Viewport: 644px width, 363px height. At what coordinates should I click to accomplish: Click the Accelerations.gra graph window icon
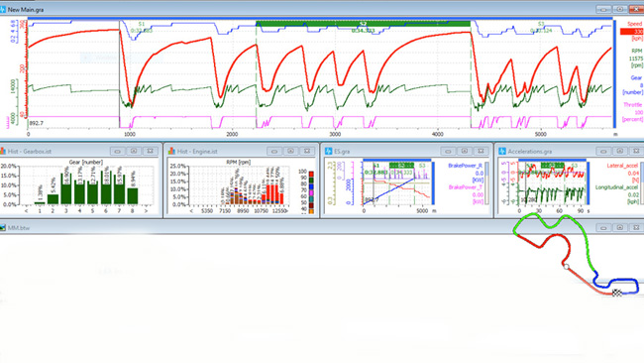(502, 152)
